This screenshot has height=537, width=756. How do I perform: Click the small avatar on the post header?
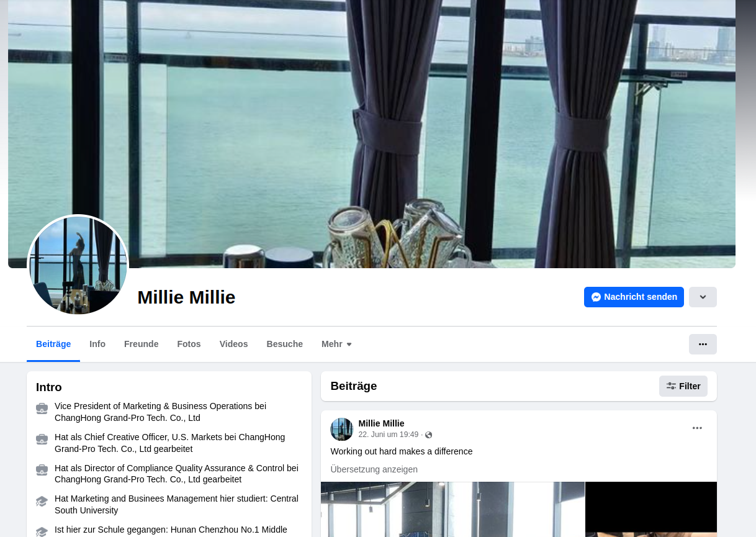[342, 429]
